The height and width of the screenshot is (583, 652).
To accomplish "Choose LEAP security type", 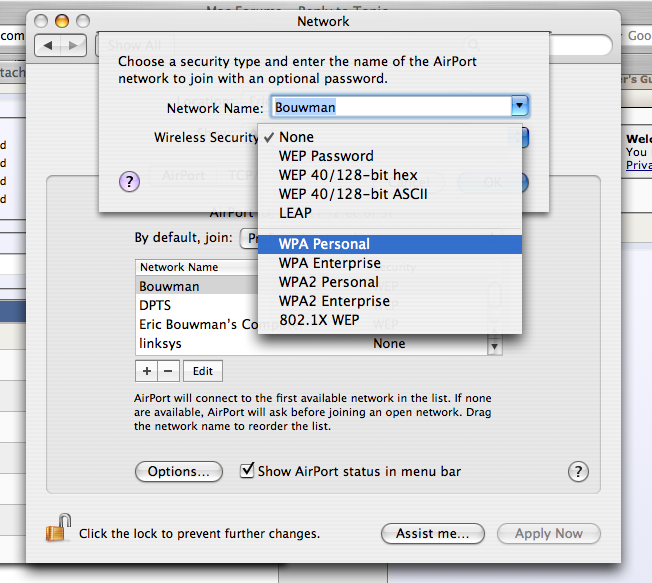I will tap(390, 213).
